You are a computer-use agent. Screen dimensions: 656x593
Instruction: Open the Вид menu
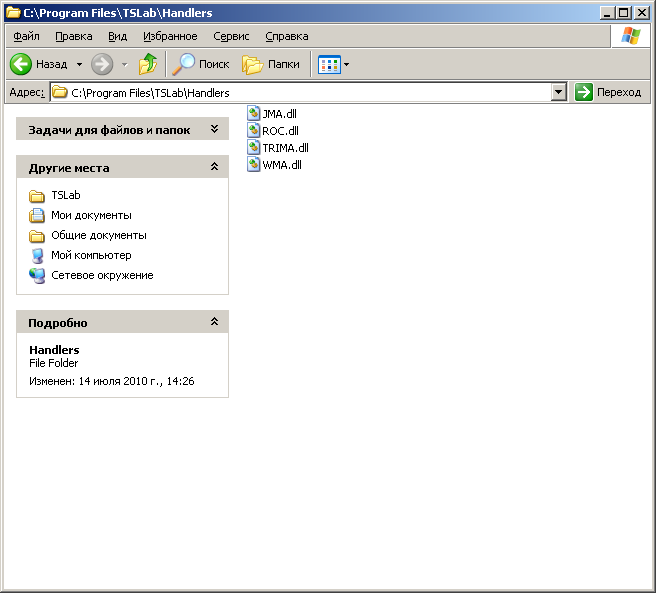point(118,36)
